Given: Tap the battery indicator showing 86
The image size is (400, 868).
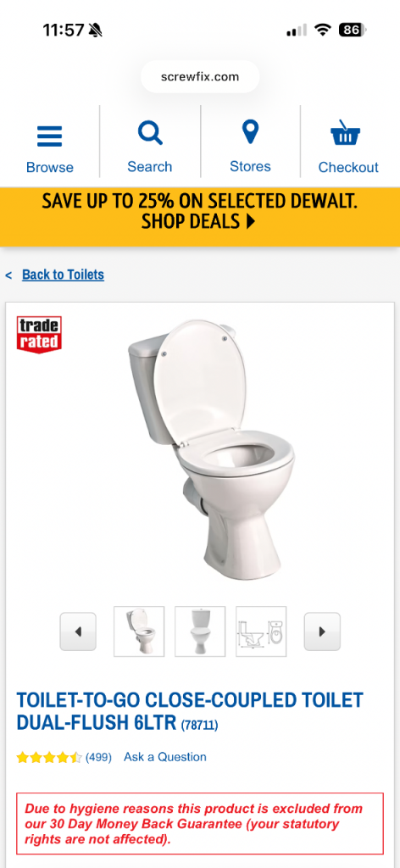Looking at the screenshot, I should tap(353, 30).
